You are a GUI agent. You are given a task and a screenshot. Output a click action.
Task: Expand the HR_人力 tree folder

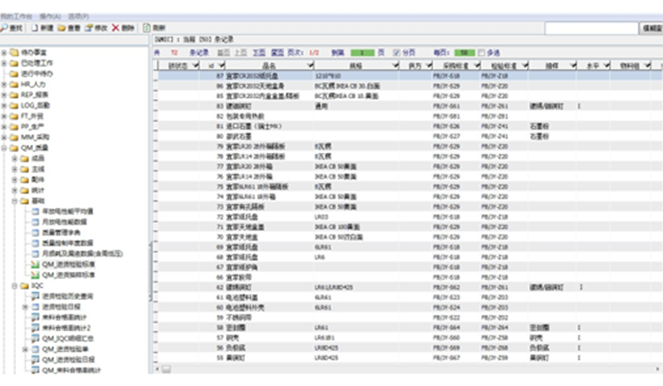[4, 85]
